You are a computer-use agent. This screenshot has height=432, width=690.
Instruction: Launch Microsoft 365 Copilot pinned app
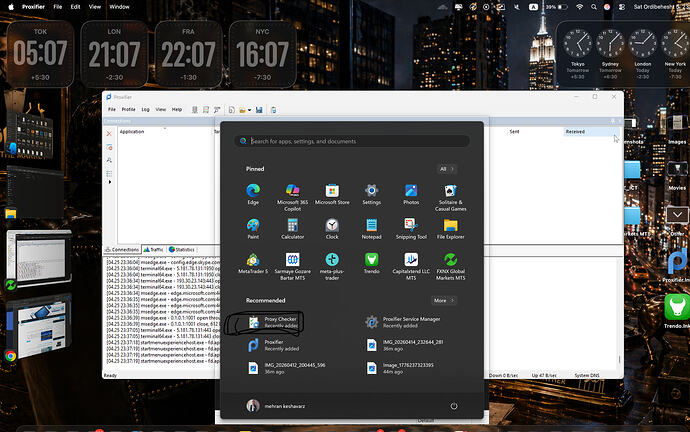[292, 198]
